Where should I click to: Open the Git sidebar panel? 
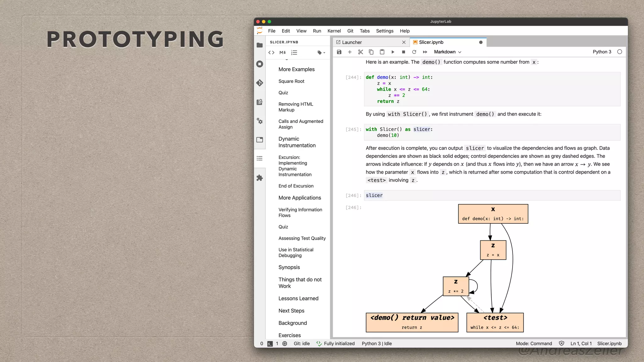pyautogui.click(x=259, y=83)
